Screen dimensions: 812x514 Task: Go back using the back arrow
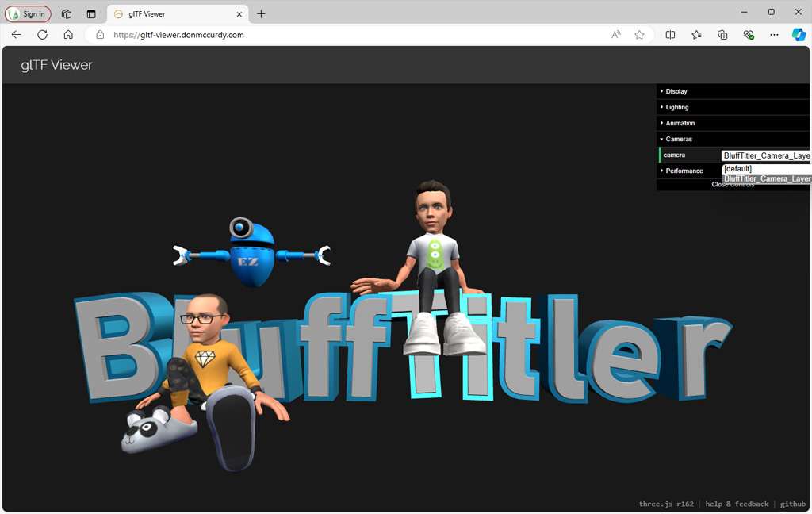[17, 35]
